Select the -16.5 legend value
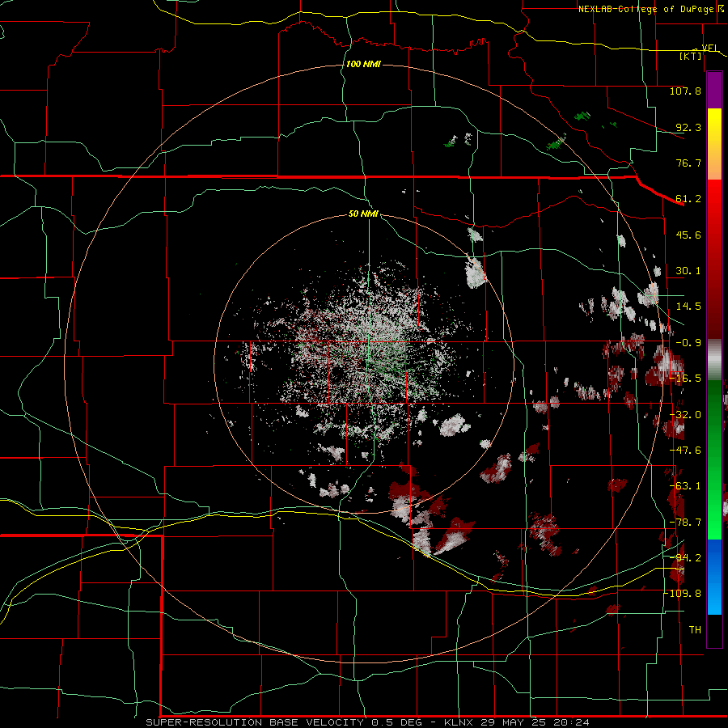The height and width of the screenshot is (728, 728). pyautogui.click(x=685, y=379)
